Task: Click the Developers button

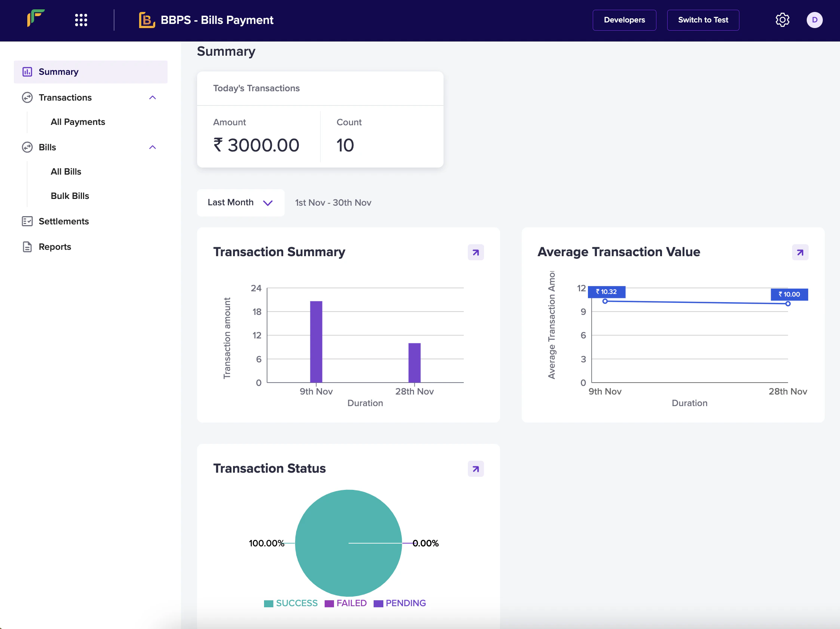Action: (624, 20)
